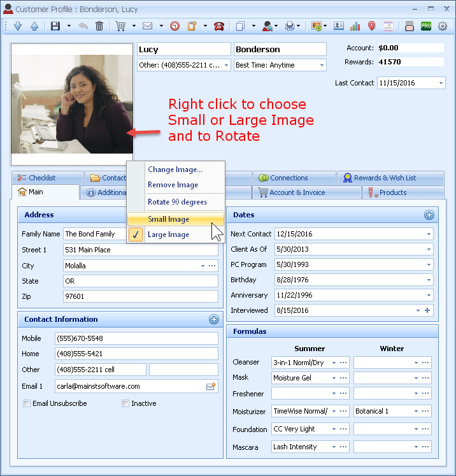Click the add picture toolbar icon
This screenshot has height=476, width=456.
pos(317,26)
